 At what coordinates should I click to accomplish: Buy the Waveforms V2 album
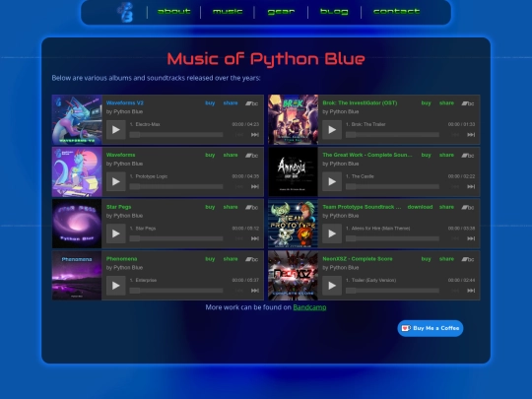pos(210,103)
